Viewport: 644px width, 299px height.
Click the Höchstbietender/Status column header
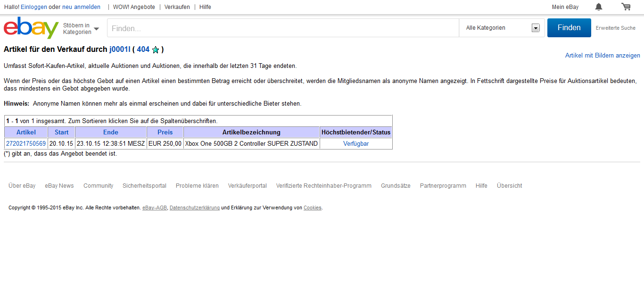pyautogui.click(x=356, y=132)
